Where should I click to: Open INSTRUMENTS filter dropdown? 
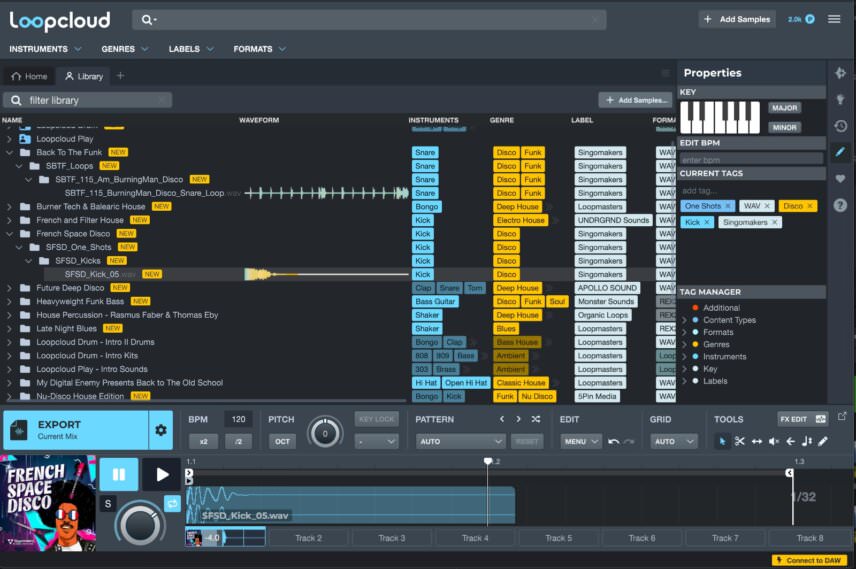pos(45,49)
